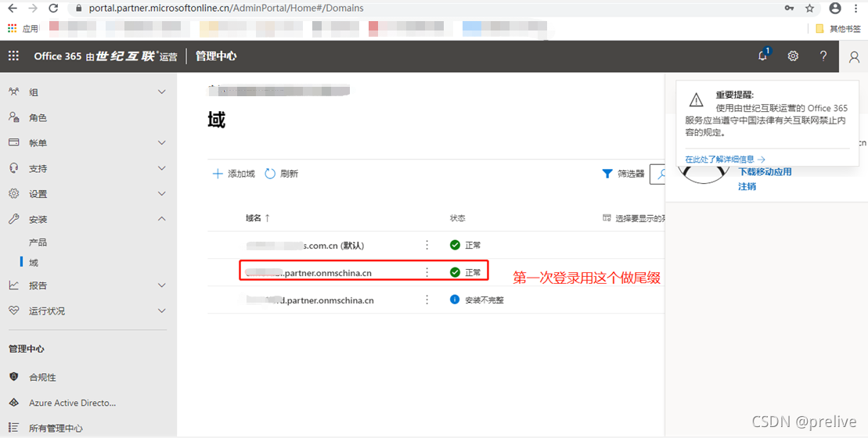Screen dimensions: 868x438
Task: Open more options for highlighted domain
Action: pos(427,272)
